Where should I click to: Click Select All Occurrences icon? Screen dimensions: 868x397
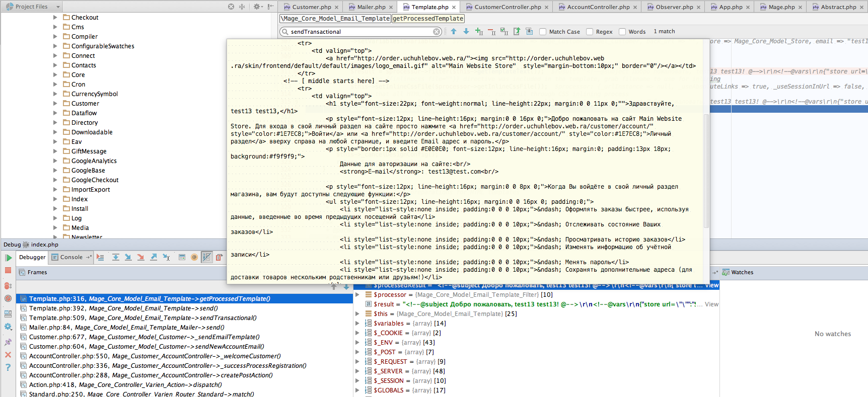click(x=504, y=31)
